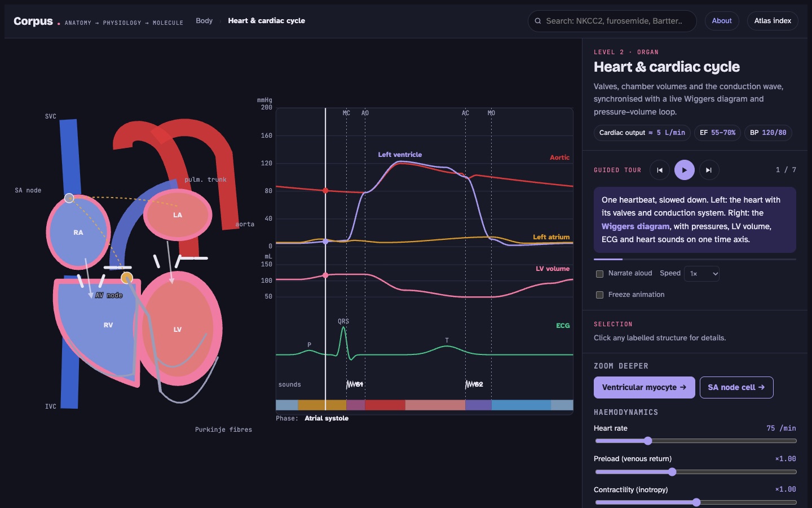This screenshot has width=812, height=508.
Task: Click the SVC label
Action: 51,116
